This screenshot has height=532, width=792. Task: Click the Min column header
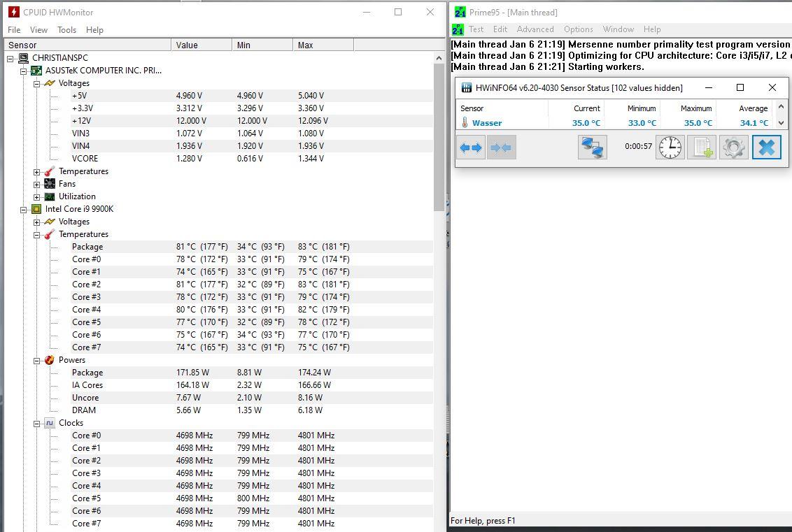tap(262, 45)
